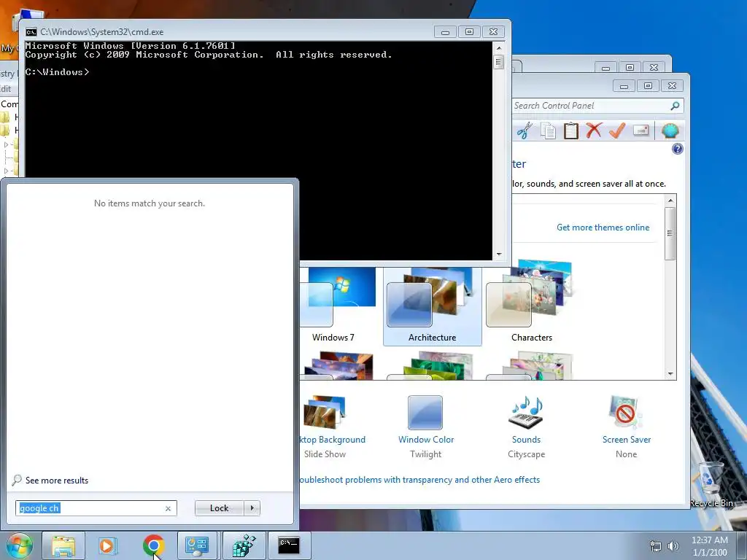Click the network tray icon
The width and height of the screenshot is (747, 560).
[x=656, y=546]
